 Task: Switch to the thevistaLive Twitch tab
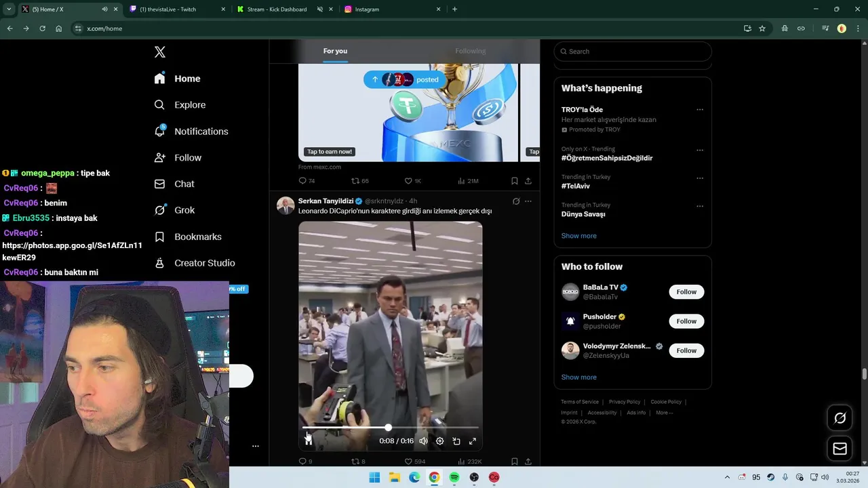[178, 9]
